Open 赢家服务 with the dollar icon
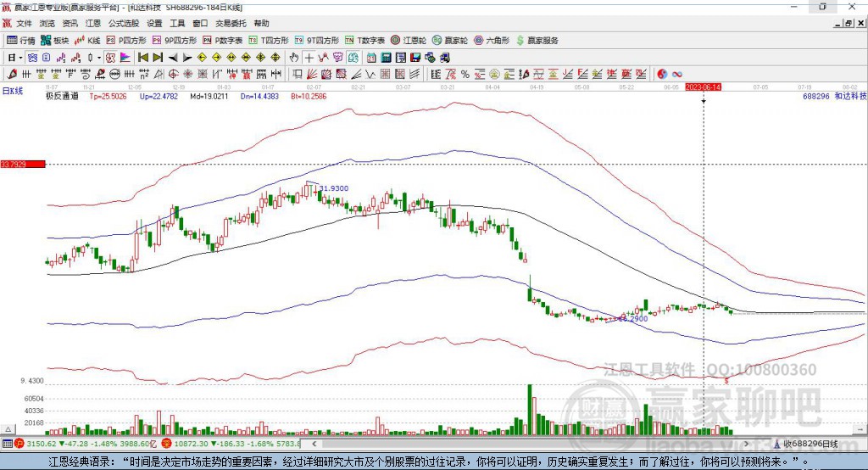Image resolution: width=868 pixels, height=470 pixels. 537,41
